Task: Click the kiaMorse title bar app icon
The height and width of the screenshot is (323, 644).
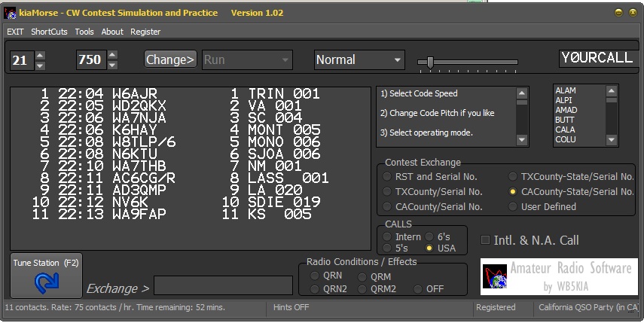Action: click(x=11, y=13)
